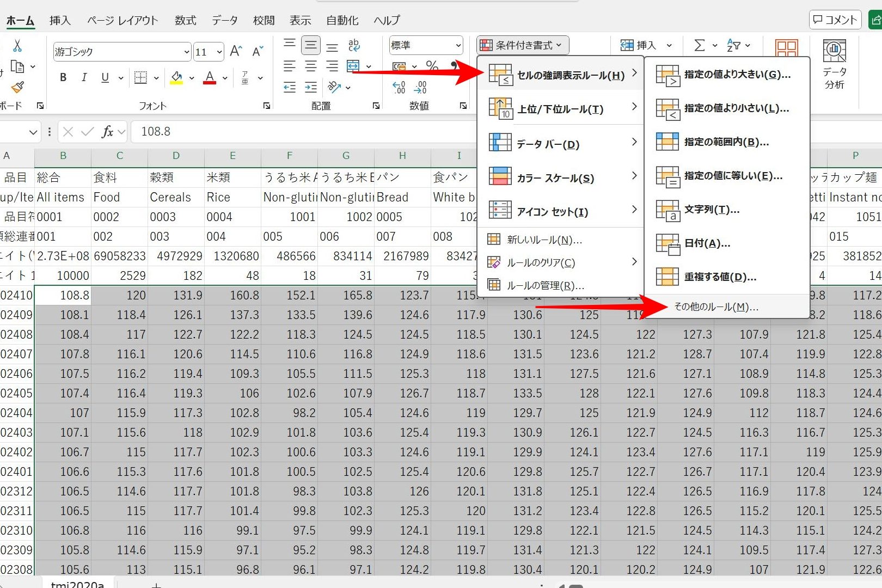Click the percent style icon
Viewport: 882px width, 588px height.
coord(432,66)
